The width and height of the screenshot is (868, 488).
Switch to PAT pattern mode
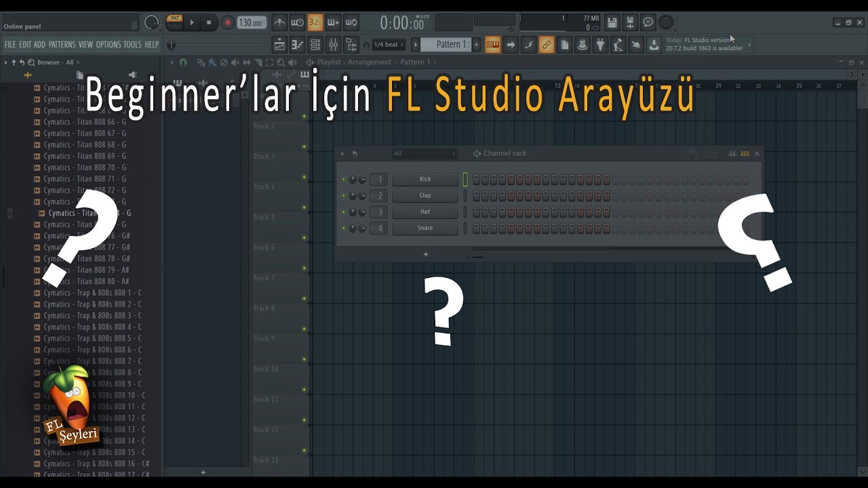click(174, 18)
